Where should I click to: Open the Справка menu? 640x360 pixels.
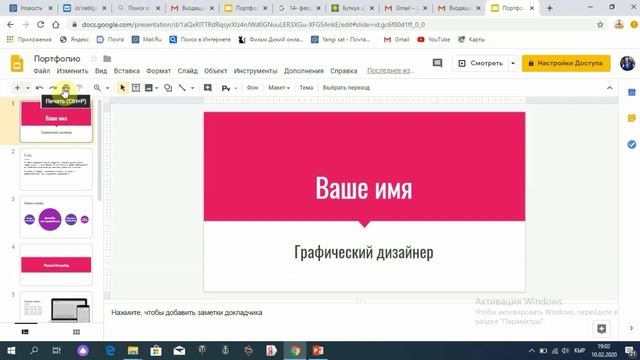pyautogui.click(x=344, y=71)
